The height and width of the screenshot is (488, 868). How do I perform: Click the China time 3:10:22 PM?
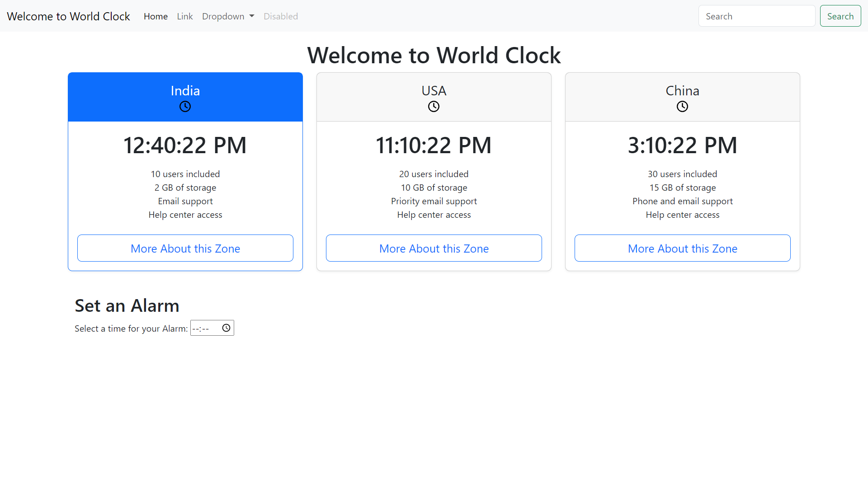(x=682, y=145)
